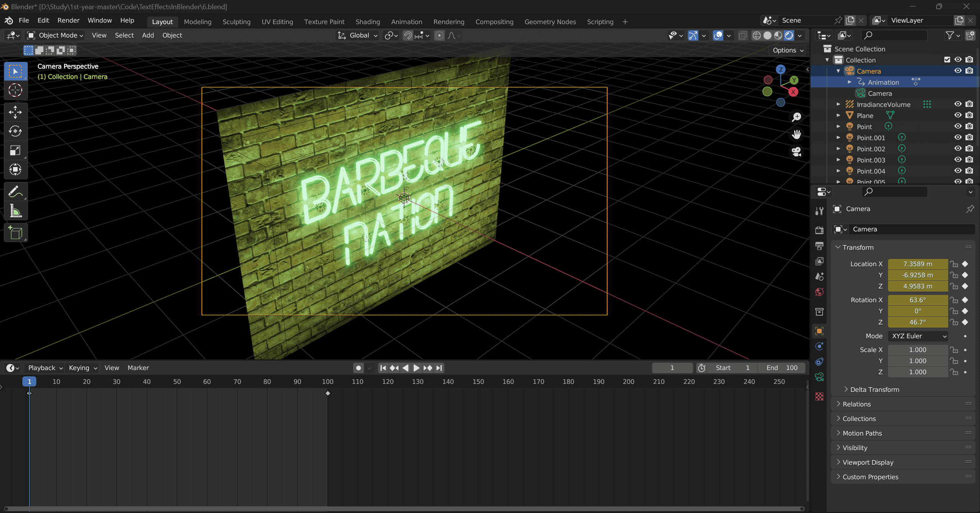Screen dimensions: 980x513
Task: Select the Cursor tool in the toolbar
Action: [15, 90]
